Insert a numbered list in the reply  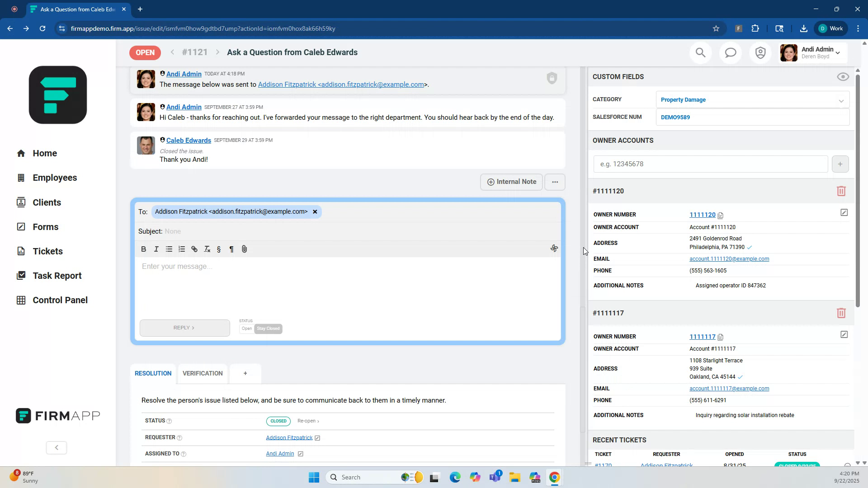(181, 249)
